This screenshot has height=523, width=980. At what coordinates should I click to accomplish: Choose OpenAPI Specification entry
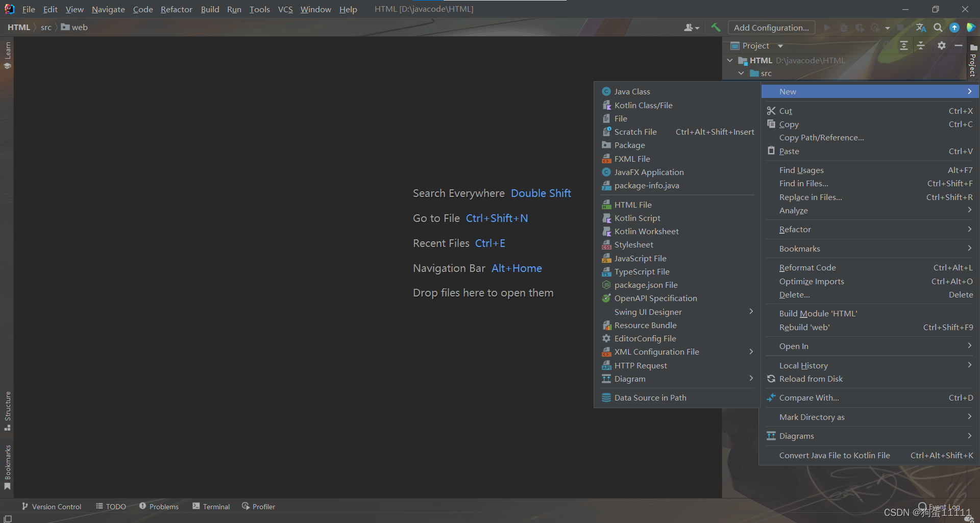(677, 298)
